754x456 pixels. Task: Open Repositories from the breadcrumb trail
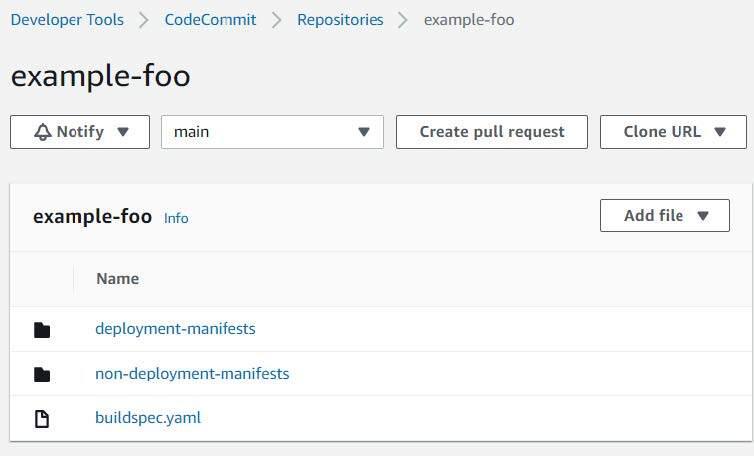click(x=340, y=20)
